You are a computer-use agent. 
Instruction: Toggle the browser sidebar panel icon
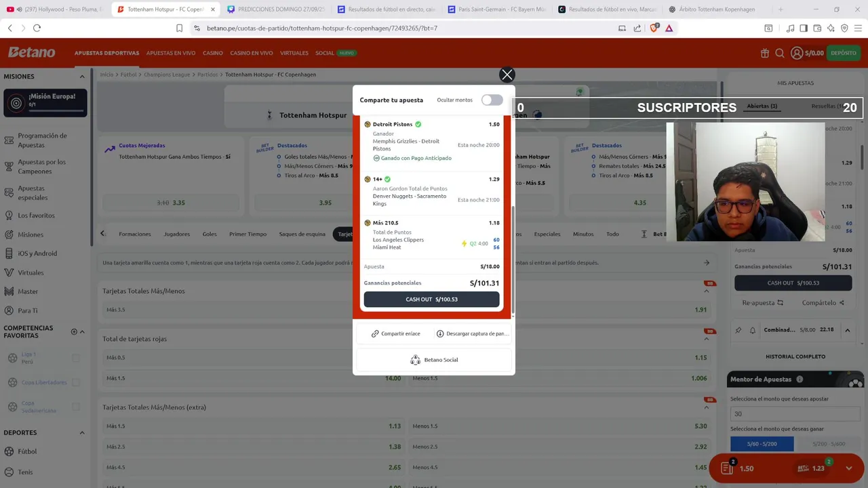tap(804, 28)
